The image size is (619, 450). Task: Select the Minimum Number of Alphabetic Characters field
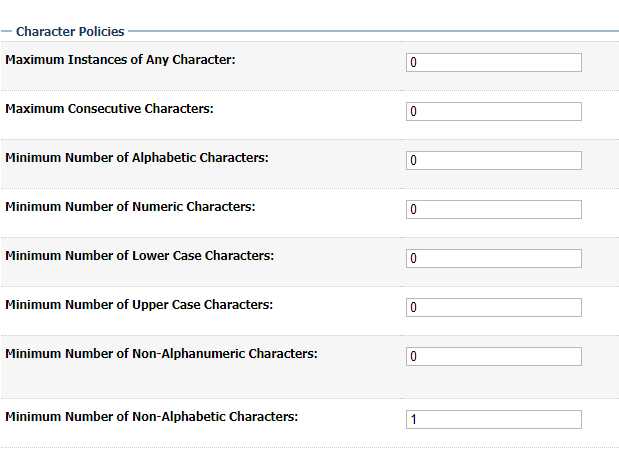pyautogui.click(x=493, y=161)
